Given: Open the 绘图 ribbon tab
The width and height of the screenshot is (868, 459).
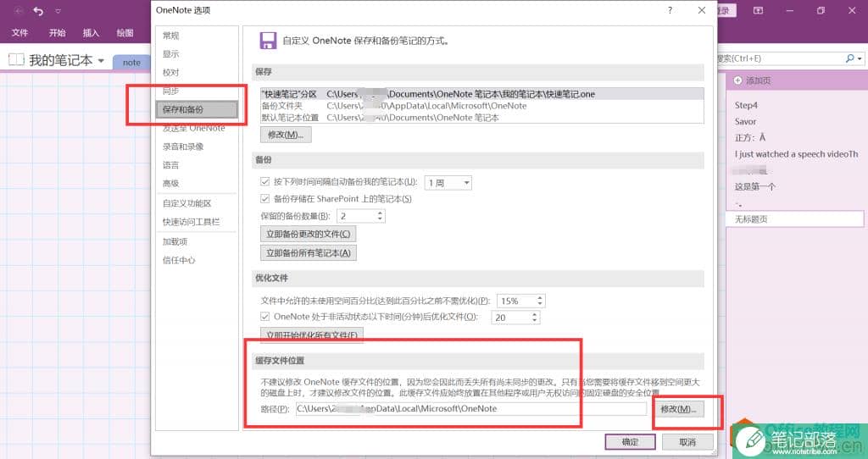Looking at the screenshot, I should pyautogui.click(x=125, y=33).
